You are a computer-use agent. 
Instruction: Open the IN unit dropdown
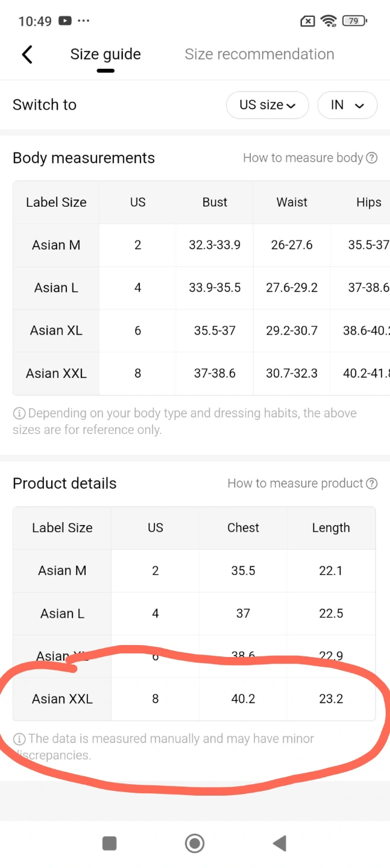click(x=347, y=105)
